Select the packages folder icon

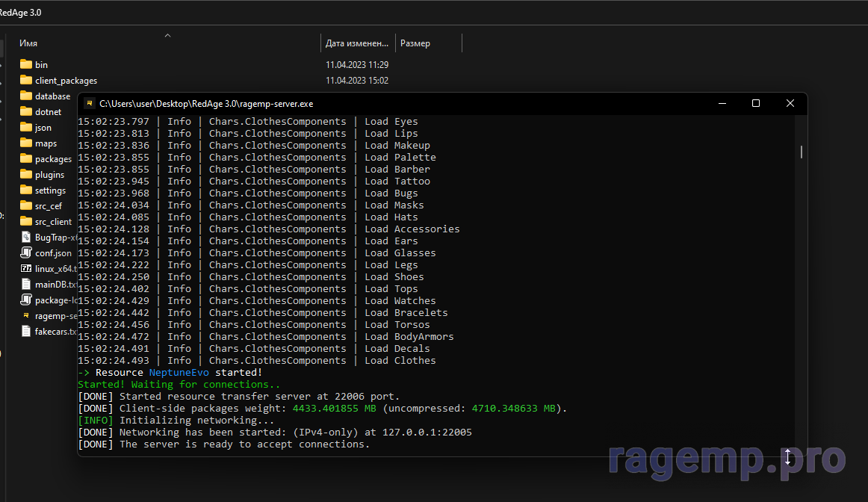26,158
